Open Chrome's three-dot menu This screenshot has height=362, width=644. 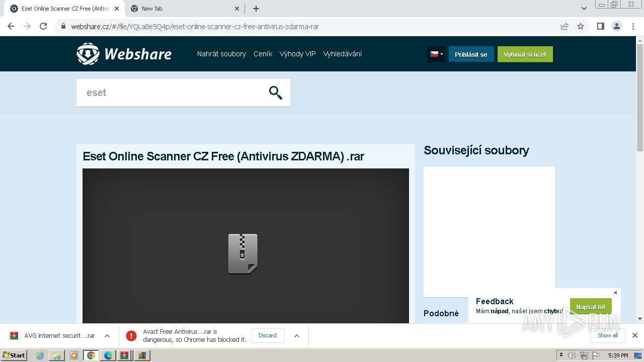point(633,26)
